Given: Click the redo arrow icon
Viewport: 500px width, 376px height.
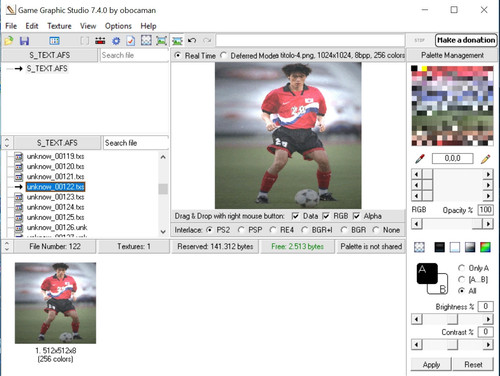Looking at the screenshot, I should coord(207,40).
